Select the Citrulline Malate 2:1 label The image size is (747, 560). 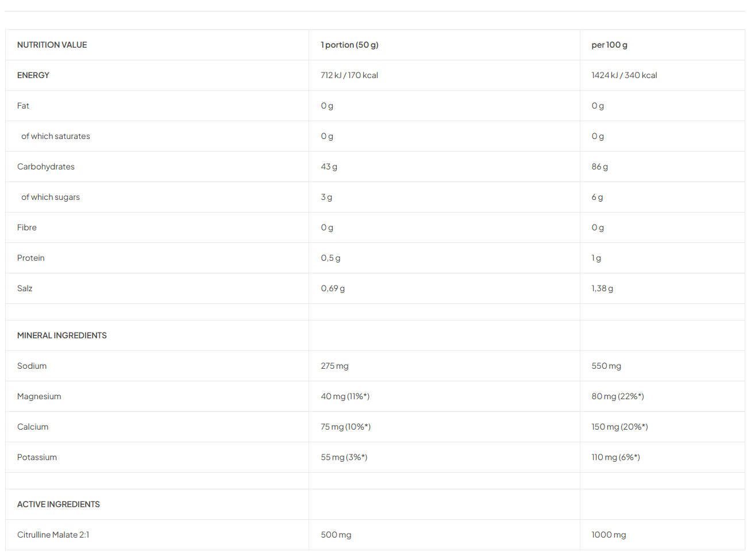[53, 535]
